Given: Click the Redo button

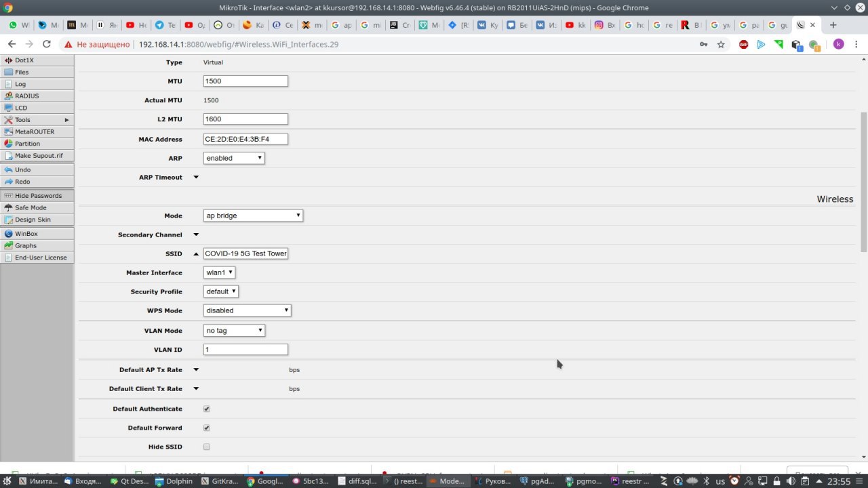Looking at the screenshot, I should [x=37, y=182].
